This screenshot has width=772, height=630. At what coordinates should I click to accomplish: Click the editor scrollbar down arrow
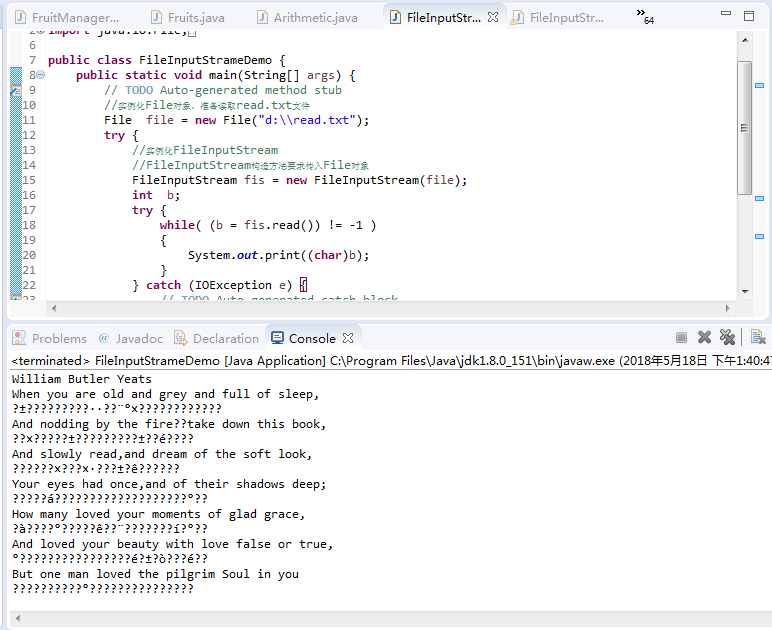point(745,292)
